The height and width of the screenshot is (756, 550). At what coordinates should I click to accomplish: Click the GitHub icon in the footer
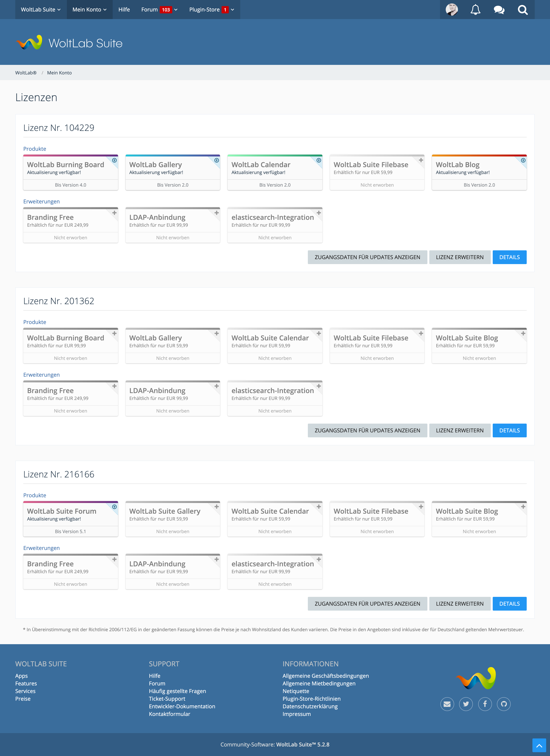(504, 704)
